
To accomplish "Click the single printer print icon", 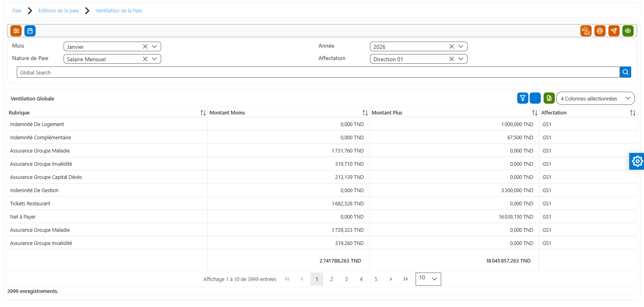I will (x=600, y=31).
